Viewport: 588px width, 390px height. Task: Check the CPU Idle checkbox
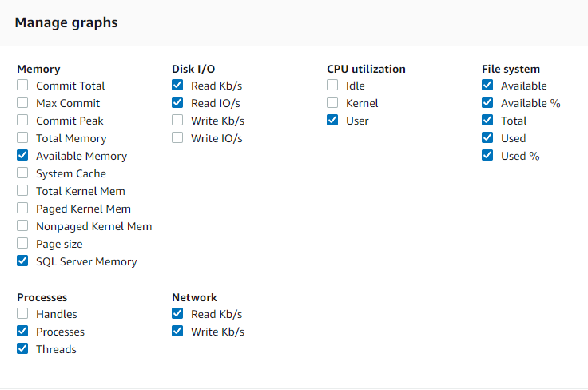333,86
